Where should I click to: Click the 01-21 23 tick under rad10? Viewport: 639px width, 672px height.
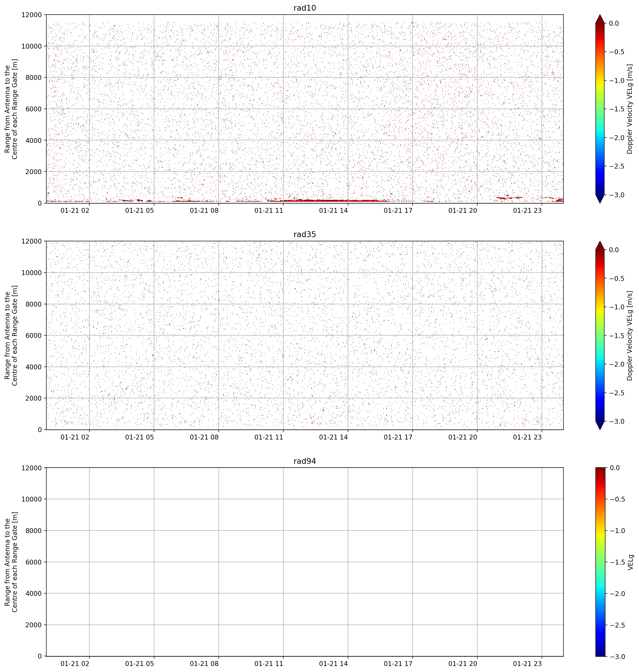527,210
